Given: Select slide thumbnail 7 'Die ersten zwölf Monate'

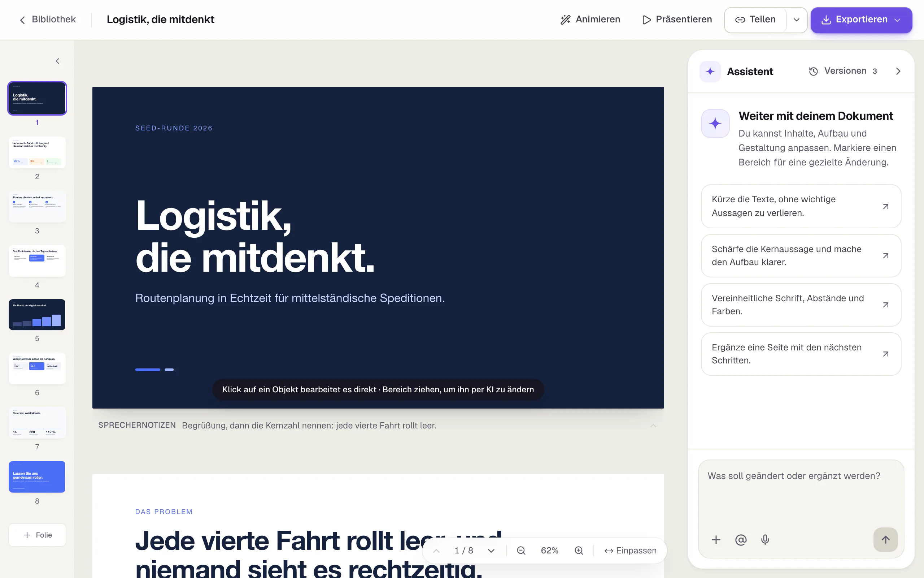Looking at the screenshot, I should click(37, 423).
